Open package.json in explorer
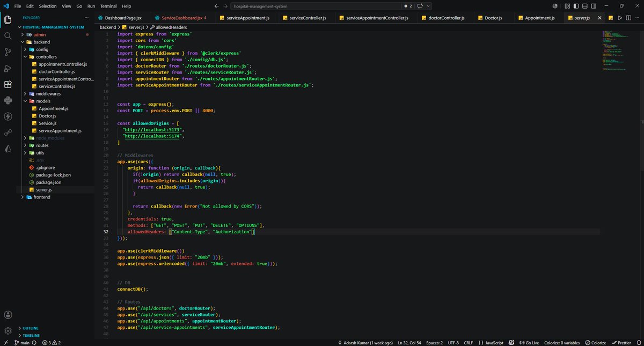 point(49,182)
